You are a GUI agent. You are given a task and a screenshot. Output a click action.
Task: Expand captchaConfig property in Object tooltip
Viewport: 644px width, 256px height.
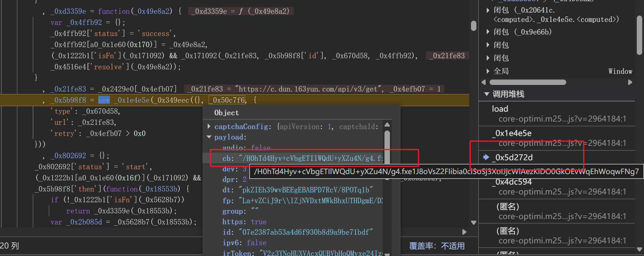pyautogui.click(x=209, y=127)
